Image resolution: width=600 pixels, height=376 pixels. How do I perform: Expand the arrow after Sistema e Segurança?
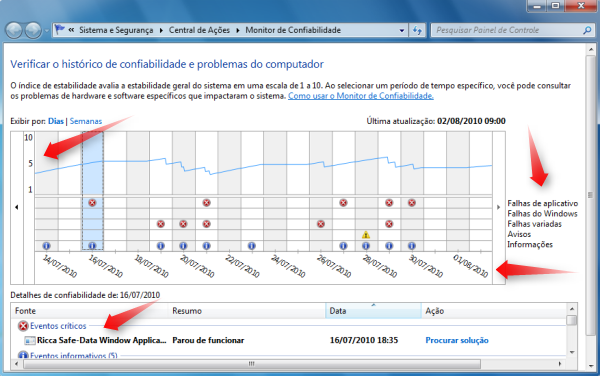(x=161, y=30)
